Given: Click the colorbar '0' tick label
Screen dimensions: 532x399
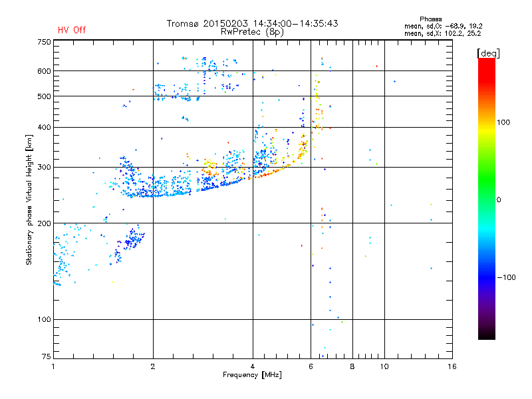Looking at the screenshot, I should (499, 200).
